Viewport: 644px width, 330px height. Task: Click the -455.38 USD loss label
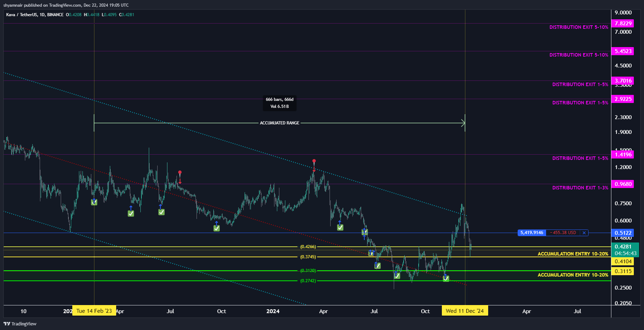pyautogui.click(x=563, y=233)
